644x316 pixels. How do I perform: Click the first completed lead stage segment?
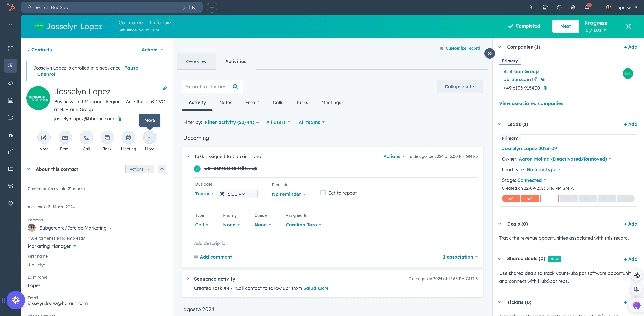tap(510, 198)
